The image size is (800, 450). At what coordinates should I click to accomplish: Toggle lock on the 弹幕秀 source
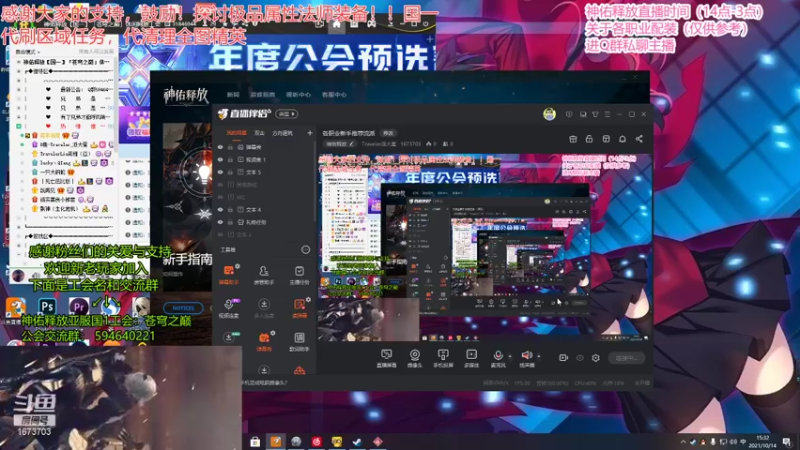pos(231,147)
